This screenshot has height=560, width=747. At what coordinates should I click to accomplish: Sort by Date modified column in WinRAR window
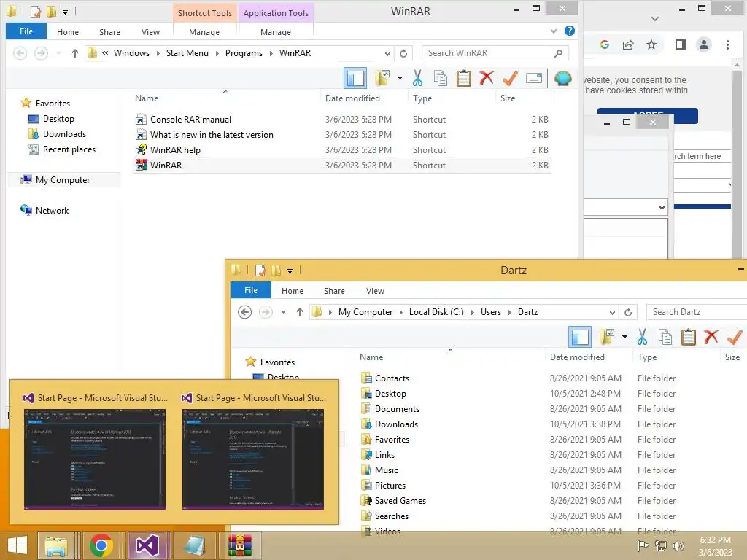(352, 98)
